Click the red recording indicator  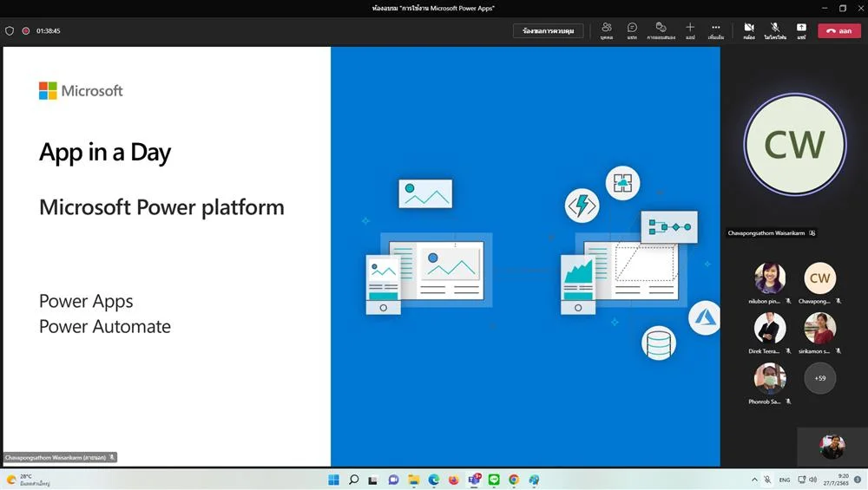coord(25,31)
